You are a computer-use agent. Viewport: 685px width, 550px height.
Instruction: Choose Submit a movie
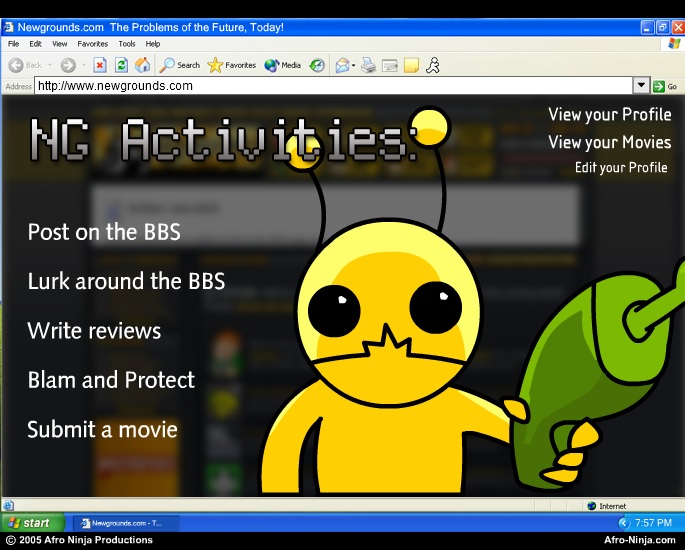[102, 429]
